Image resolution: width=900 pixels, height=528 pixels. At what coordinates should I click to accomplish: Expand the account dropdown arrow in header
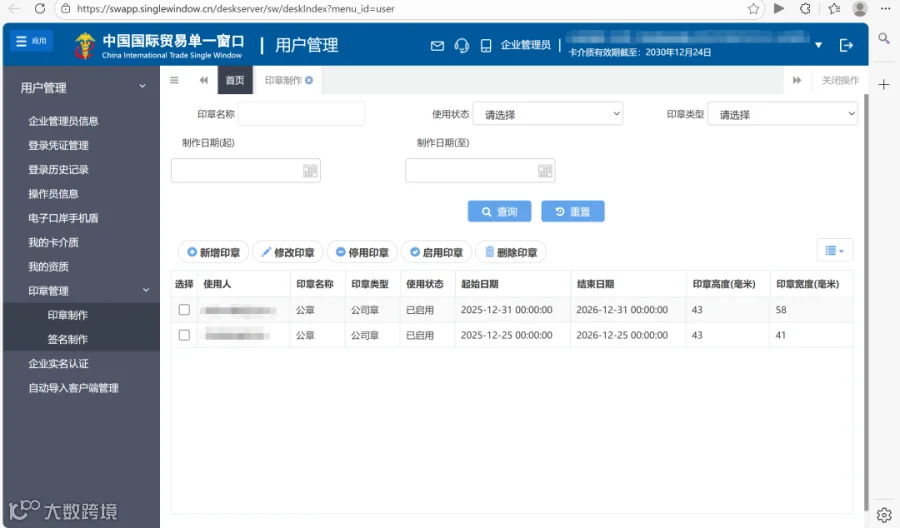click(x=818, y=45)
